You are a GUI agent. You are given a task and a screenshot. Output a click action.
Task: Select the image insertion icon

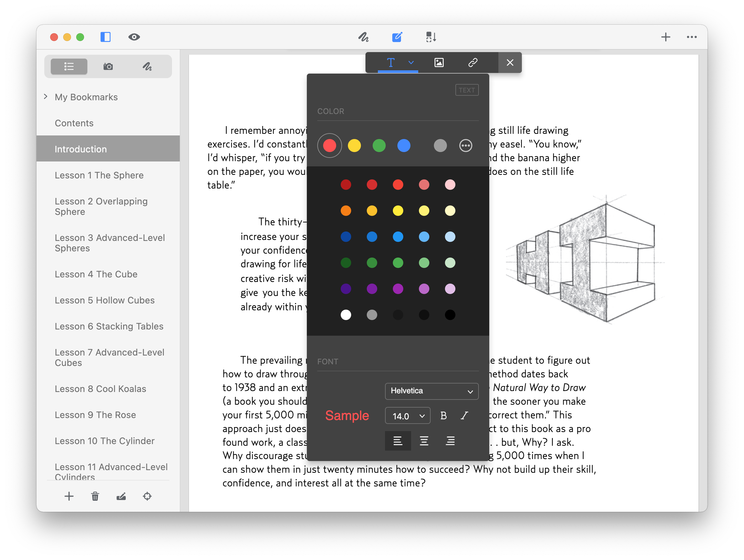[x=439, y=63]
